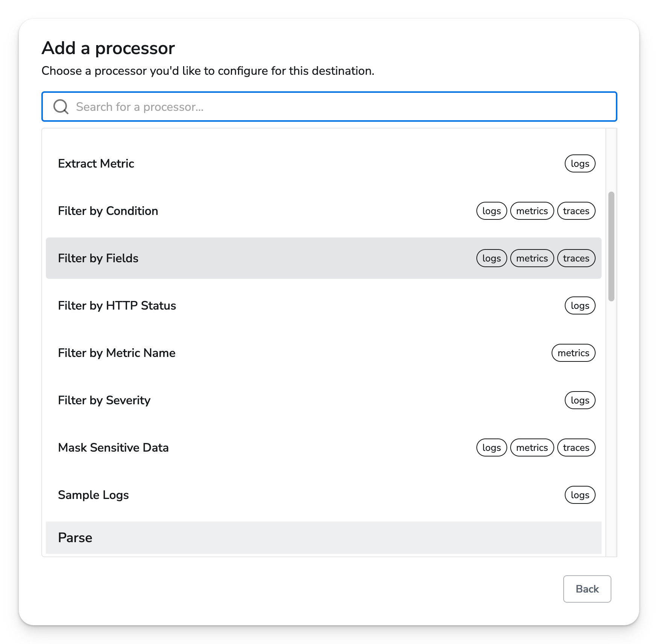Open the Mask Sensitive Data processor

click(x=323, y=447)
